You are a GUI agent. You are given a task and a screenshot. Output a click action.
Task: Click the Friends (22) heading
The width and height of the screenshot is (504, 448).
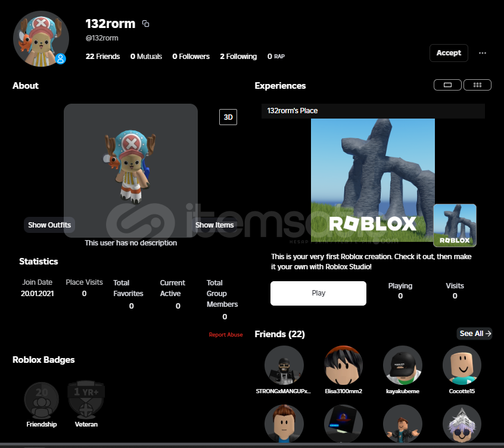coord(279,334)
